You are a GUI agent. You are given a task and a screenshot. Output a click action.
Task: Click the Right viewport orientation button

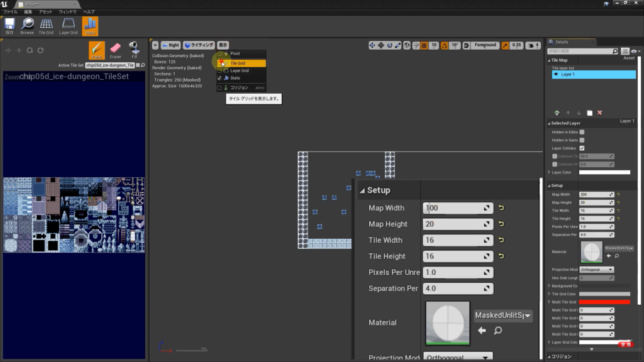pyautogui.click(x=170, y=45)
